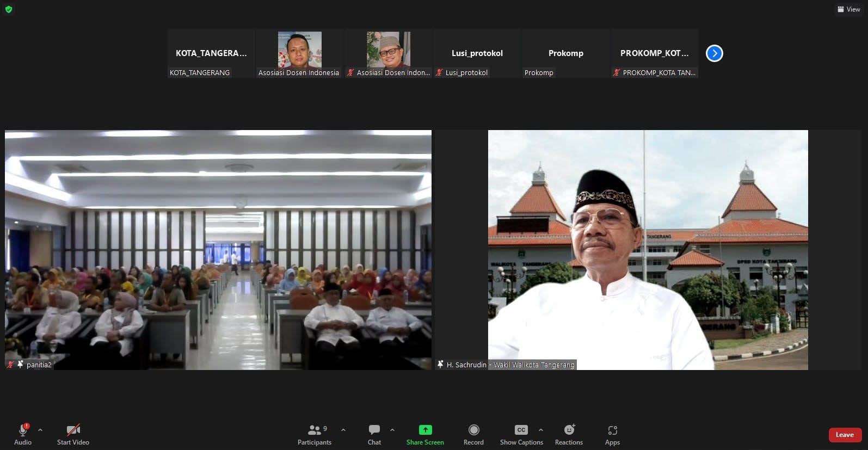The width and height of the screenshot is (868, 450).
Task: Open the Participants list
Action: click(x=314, y=434)
